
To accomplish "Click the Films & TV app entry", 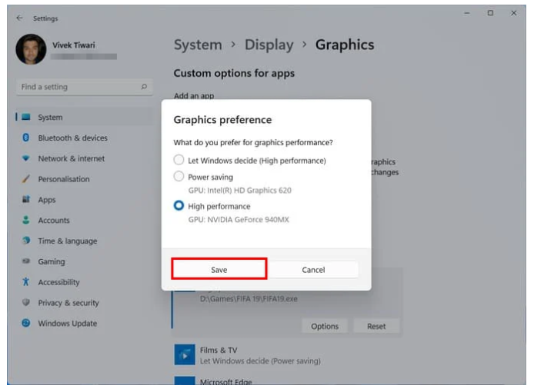I will (219, 350).
